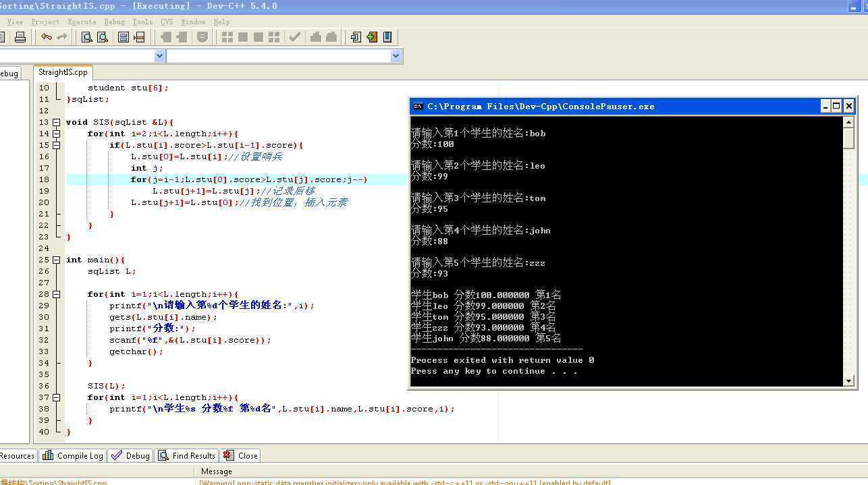Click the greyed Project Options icon
The image size is (868, 485).
point(202,37)
